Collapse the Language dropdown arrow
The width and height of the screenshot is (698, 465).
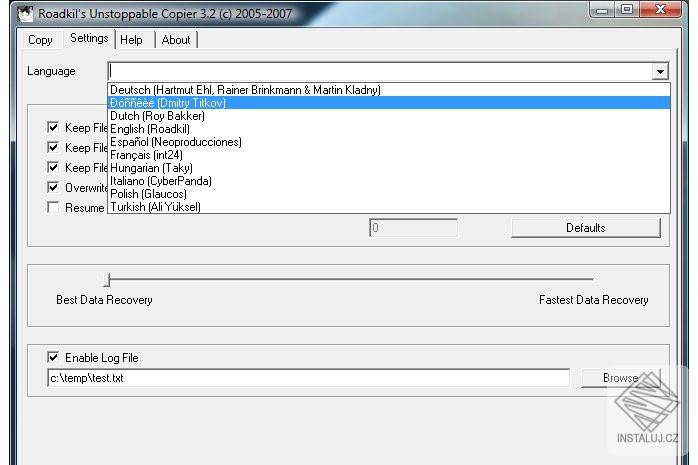(660, 72)
